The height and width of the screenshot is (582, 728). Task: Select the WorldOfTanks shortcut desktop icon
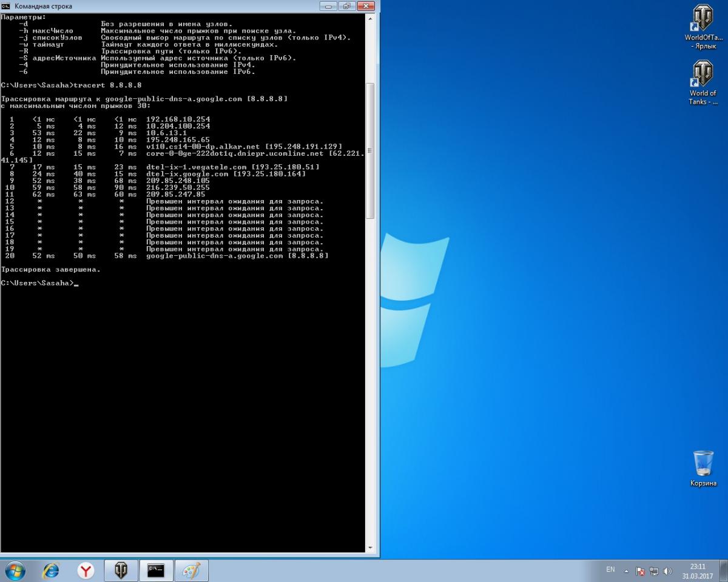[703, 27]
